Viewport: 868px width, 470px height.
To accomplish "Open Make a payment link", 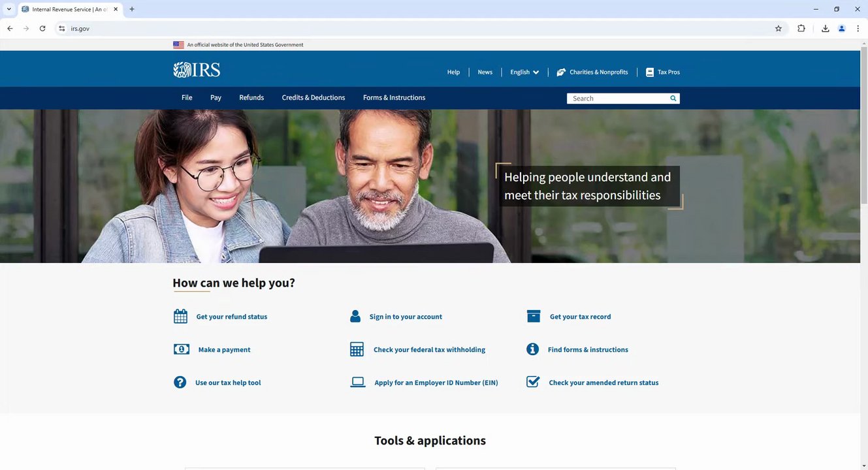I will (x=224, y=350).
